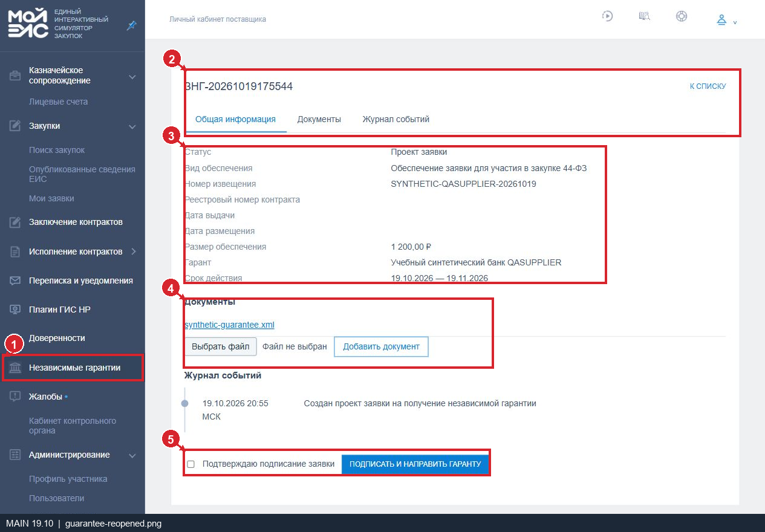Image resolution: width=765 pixels, height=532 pixels.
Task: Follow the К СПИСКУ link
Action: [708, 86]
